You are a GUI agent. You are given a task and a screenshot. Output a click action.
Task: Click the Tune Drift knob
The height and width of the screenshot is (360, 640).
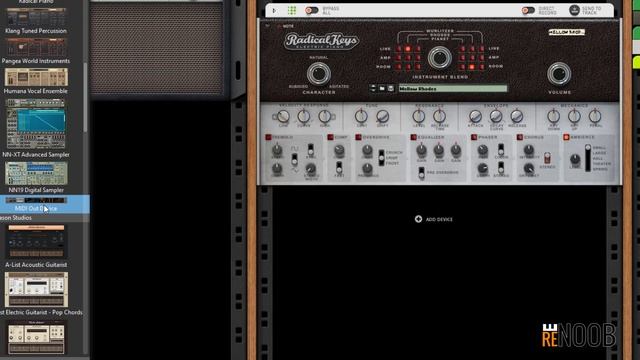(x=382, y=117)
